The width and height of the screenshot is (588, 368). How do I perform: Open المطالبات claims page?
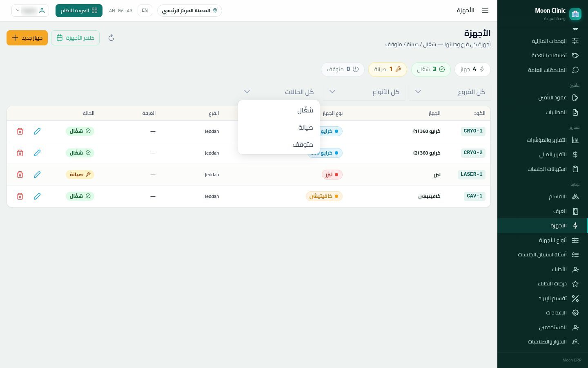[x=542, y=112]
